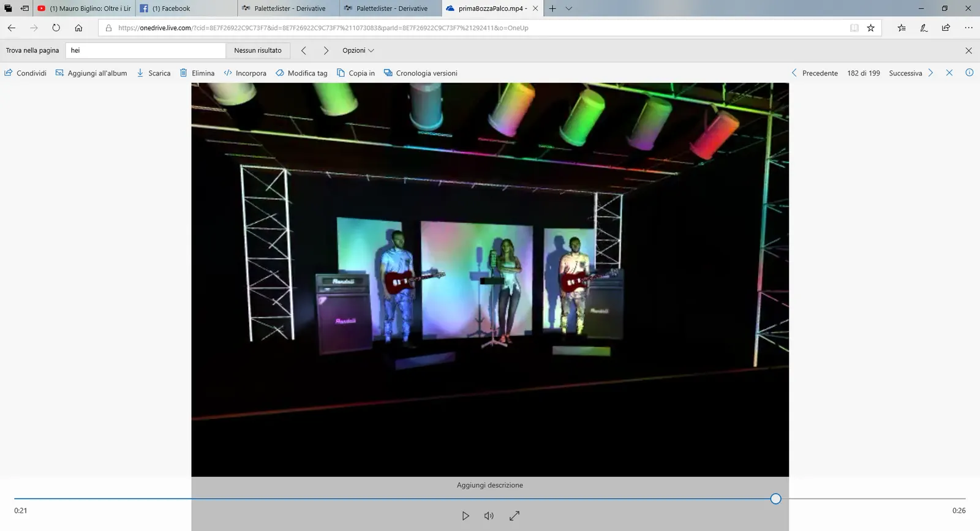Open the favorites hub icon
980x531 pixels.
pos(902,28)
